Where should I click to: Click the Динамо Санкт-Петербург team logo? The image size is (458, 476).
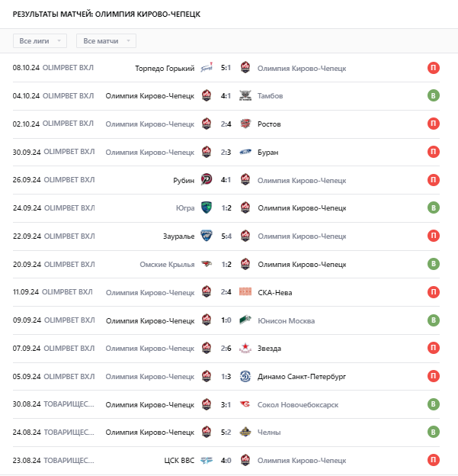pyautogui.click(x=245, y=376)
